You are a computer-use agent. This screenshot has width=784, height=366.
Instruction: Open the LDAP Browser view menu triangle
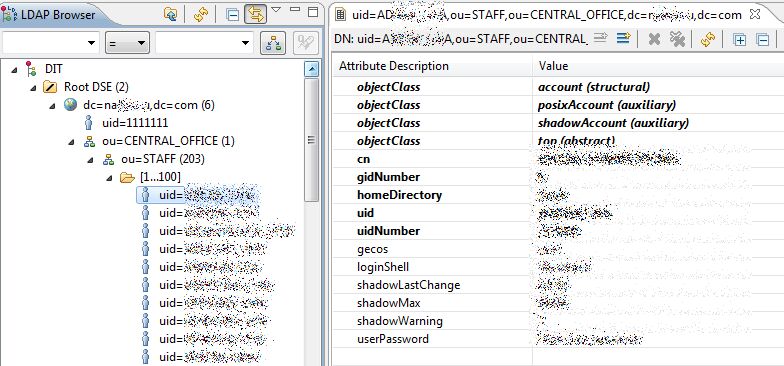[x=276, y=10]
